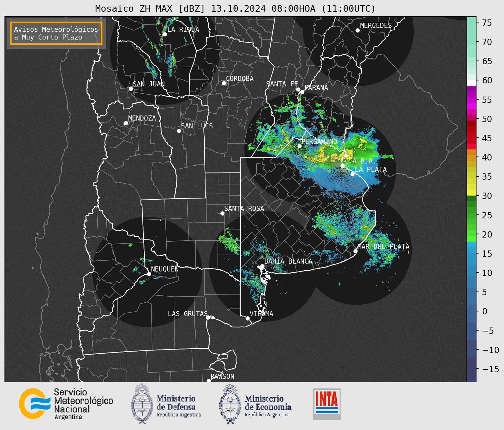Click the Pergamino city marker dot

(299, 146)
